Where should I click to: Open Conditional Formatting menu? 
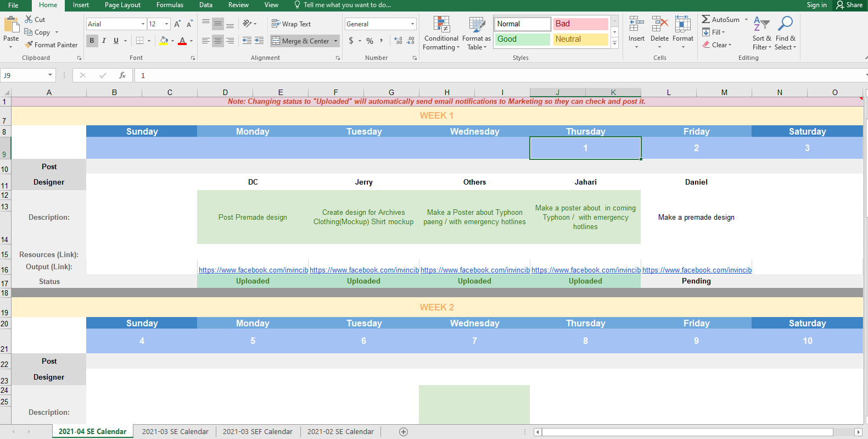pos(441,34)
